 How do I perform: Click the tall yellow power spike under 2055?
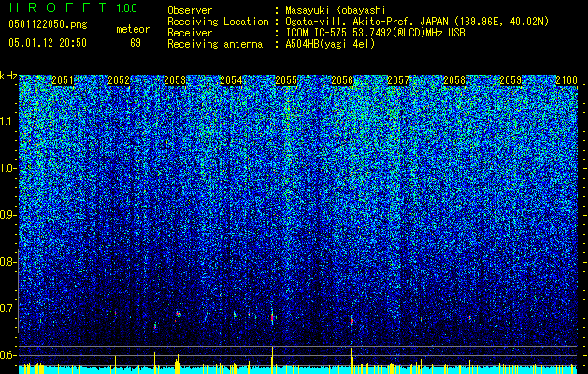[x=272, y=360]
